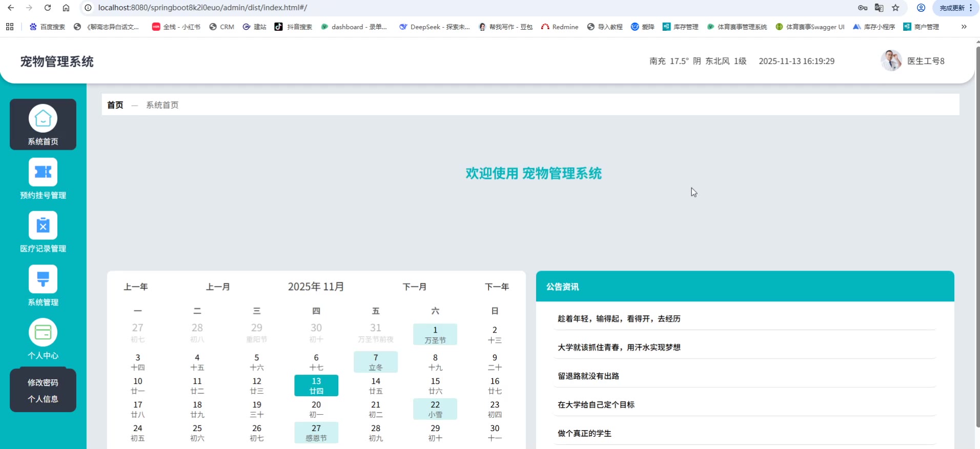Open 预约挂号管理 ticket icon in sidebar

(43, 172)
